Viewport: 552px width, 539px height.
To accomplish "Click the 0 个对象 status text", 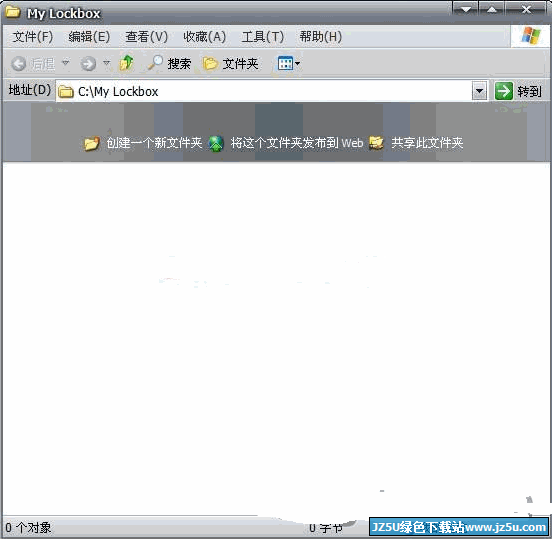I will pos(28,528).
